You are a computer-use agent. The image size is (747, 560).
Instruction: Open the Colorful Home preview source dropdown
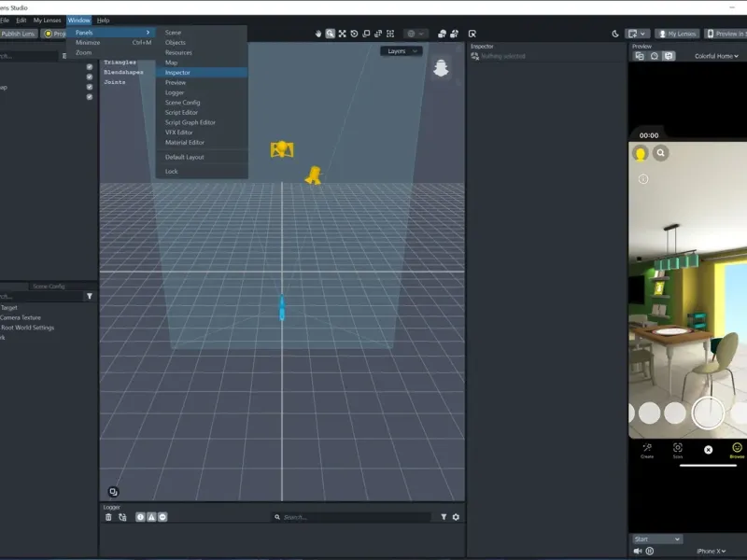pos(716,56)
